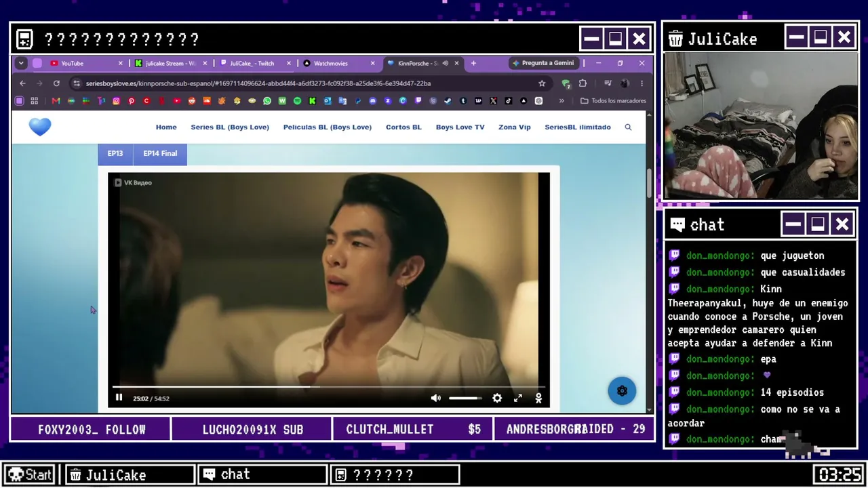
Task: Open the Gmail bookmark
Action: [56, 101]
